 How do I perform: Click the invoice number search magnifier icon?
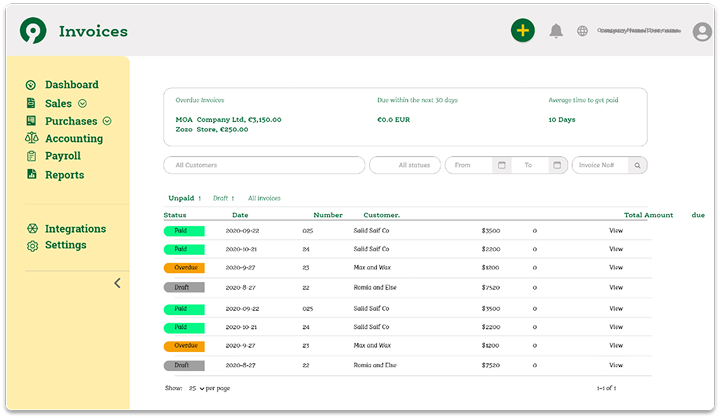[x=637, y=165]
